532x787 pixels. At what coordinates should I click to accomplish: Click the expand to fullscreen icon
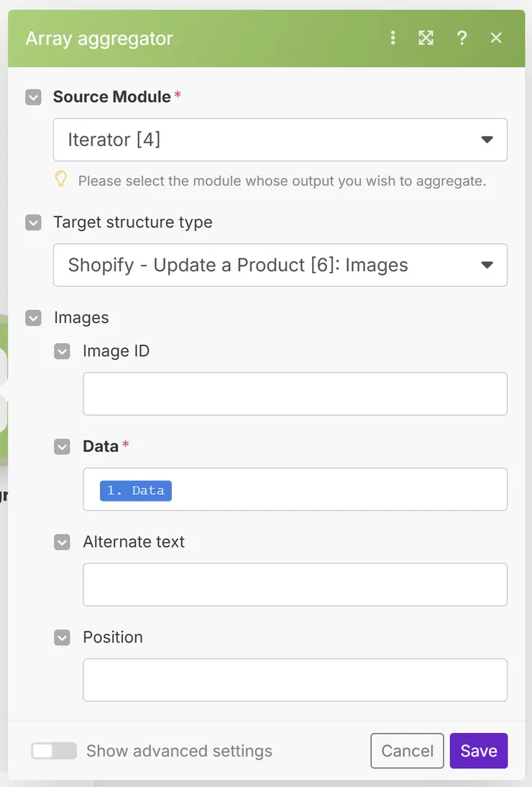click(x=426, y=38)
